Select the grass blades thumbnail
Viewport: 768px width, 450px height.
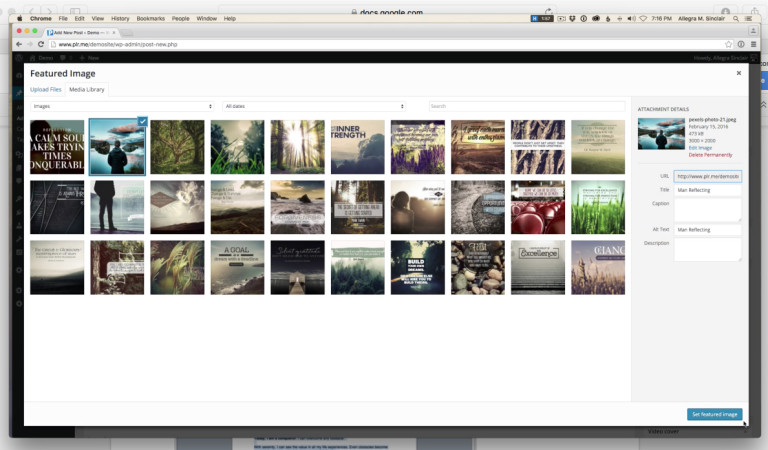click(238, 147)
